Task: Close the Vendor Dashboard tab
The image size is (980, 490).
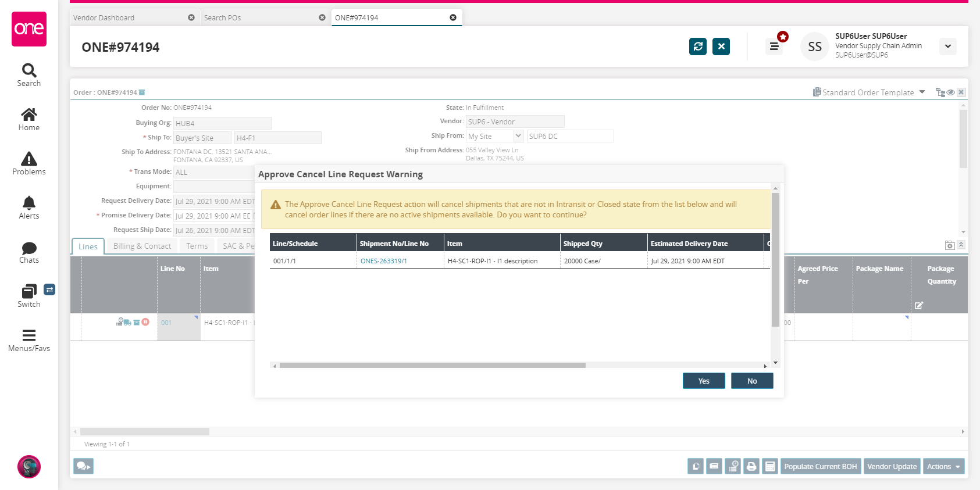Action: click(191, 17)
